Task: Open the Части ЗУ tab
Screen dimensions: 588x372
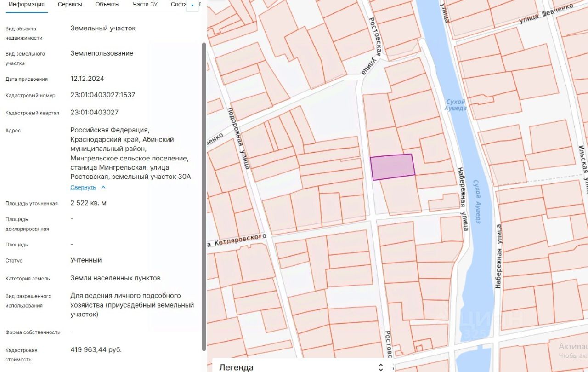Action: point(145,5)
